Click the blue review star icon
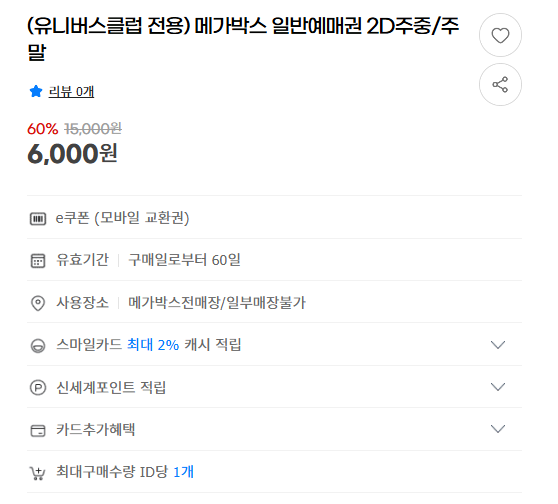This screenshot has width=558, height=504. coord(36,91)
